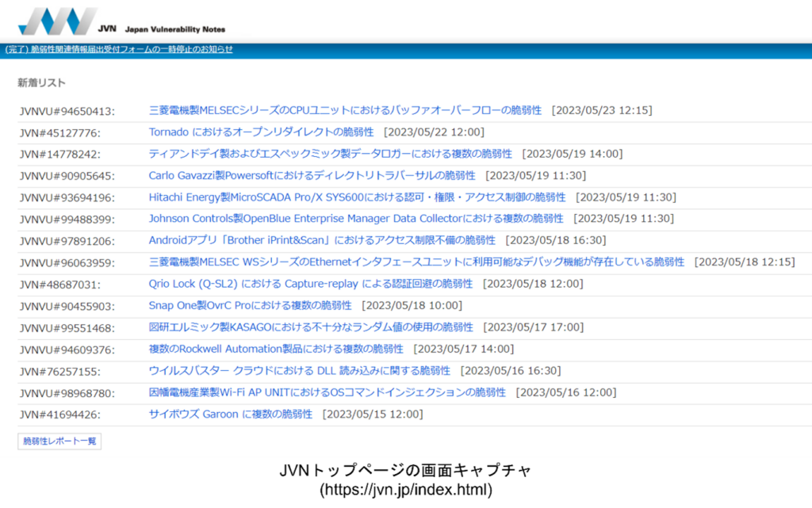Click the 脆弱性レポート一覧 button
The height and width of the screenshot is (508, 812).
click(x=59, y=441)
